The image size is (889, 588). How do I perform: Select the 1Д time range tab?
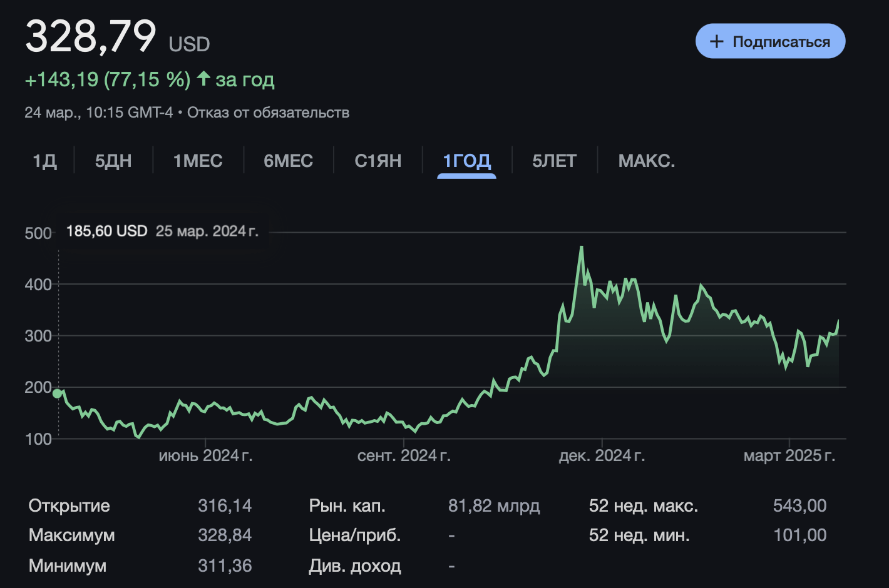click(44, 161)
